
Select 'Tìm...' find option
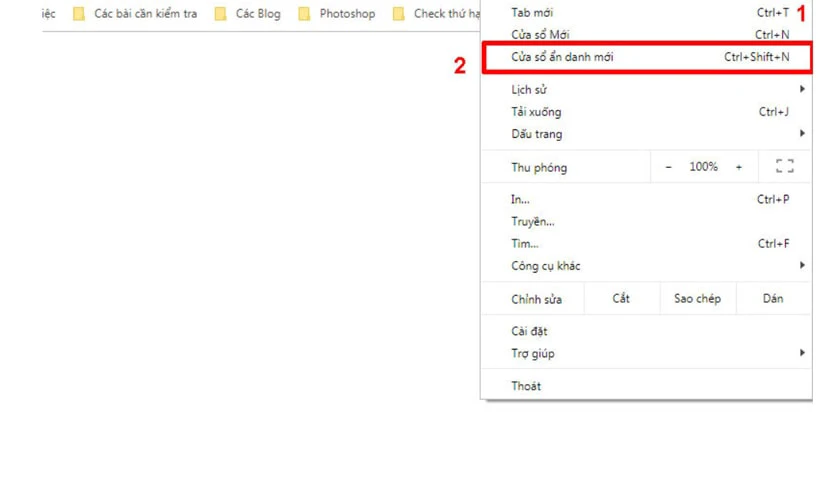[646, 244]
